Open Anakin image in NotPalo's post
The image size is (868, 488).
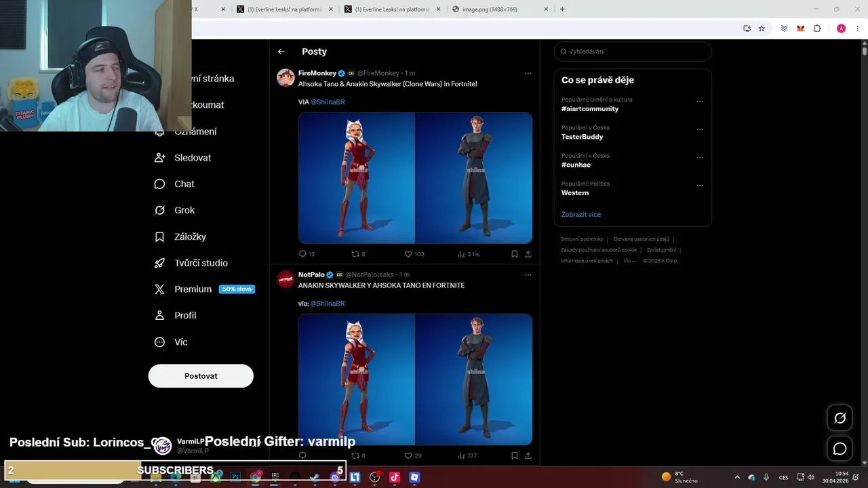coord(474,379)
